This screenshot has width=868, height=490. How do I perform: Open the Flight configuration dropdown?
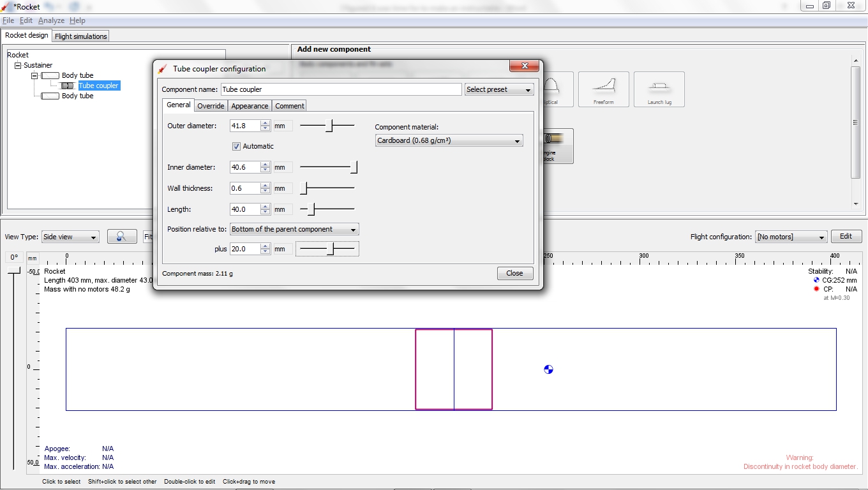click(x=791, y=237)
